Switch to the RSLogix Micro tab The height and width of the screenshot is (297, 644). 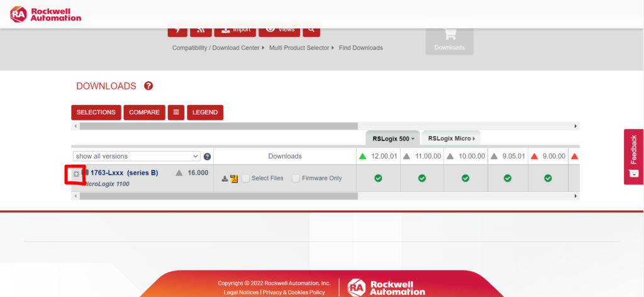click(x=450, y=138)
